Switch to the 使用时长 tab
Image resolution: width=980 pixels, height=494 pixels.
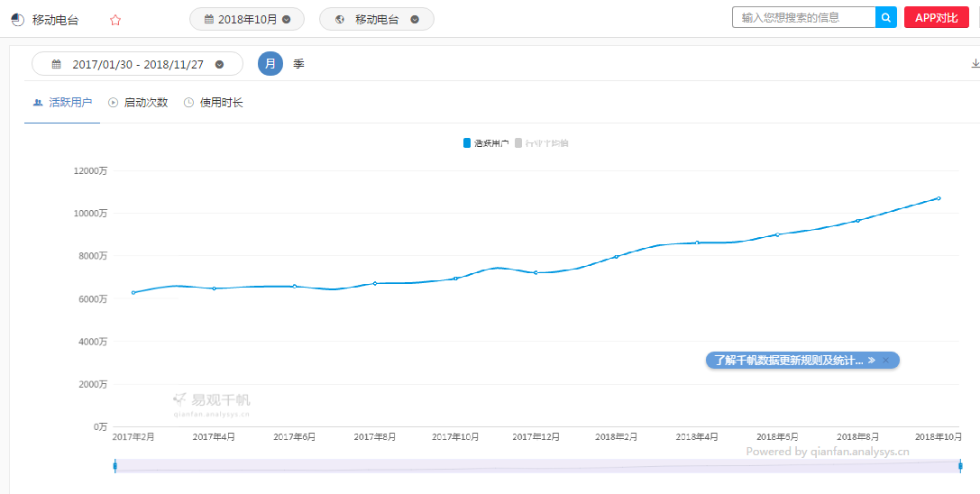click(x=213, y=103)
